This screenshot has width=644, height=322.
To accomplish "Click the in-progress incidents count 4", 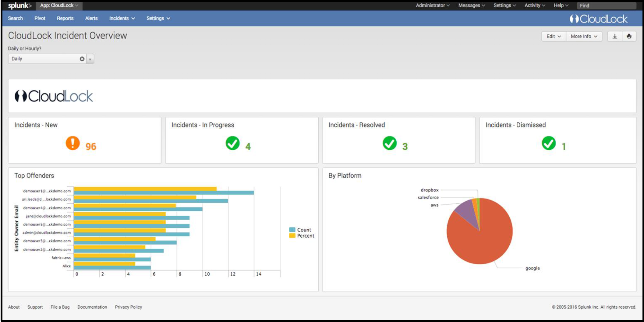I will click(x=248, y=147).
